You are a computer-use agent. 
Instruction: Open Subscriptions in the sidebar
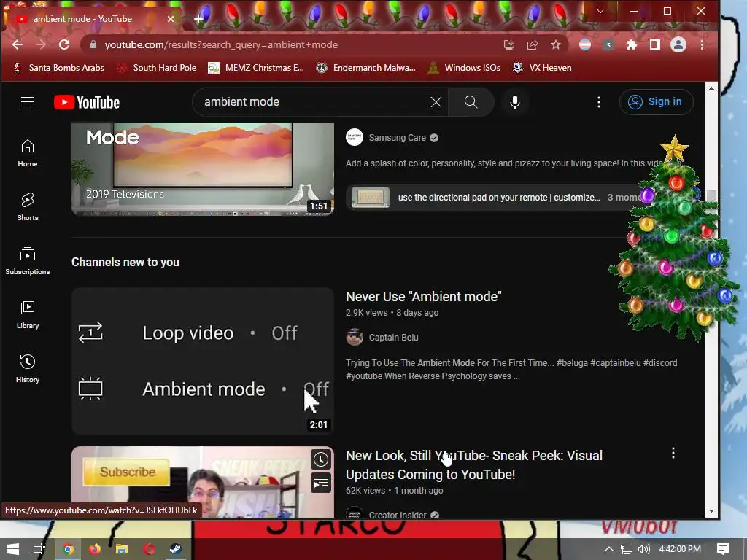28,260
